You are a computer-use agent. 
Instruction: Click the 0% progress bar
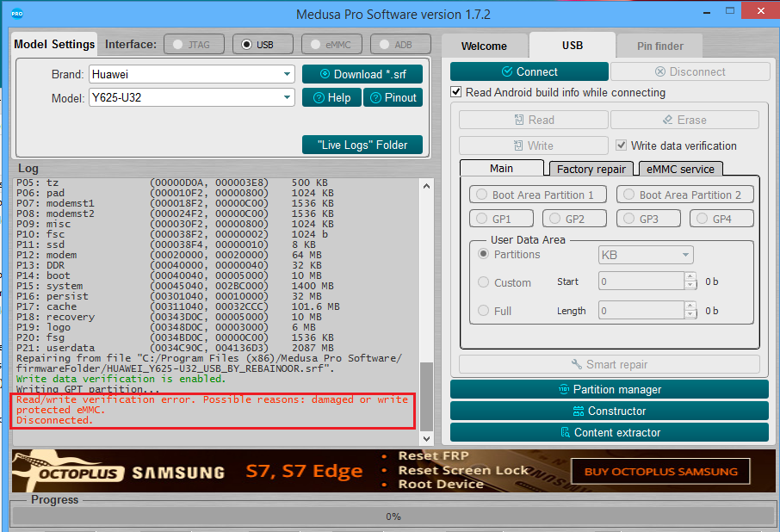click(393, 517)
